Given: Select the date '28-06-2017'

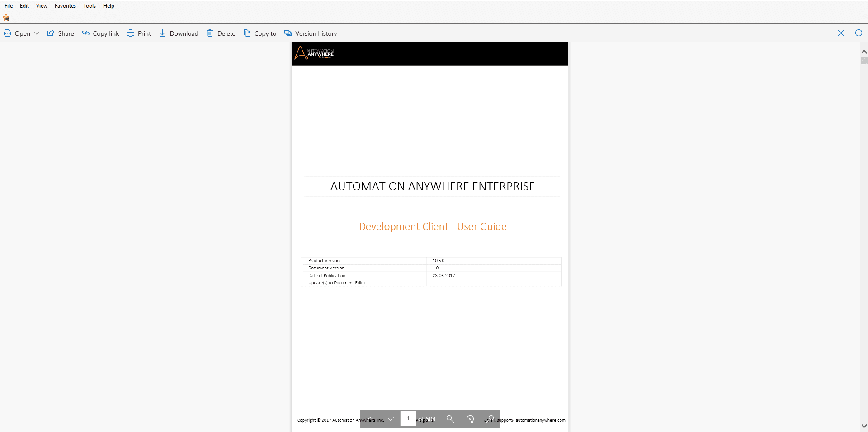Looking at the screenshot, I should [x=443, y=275].
